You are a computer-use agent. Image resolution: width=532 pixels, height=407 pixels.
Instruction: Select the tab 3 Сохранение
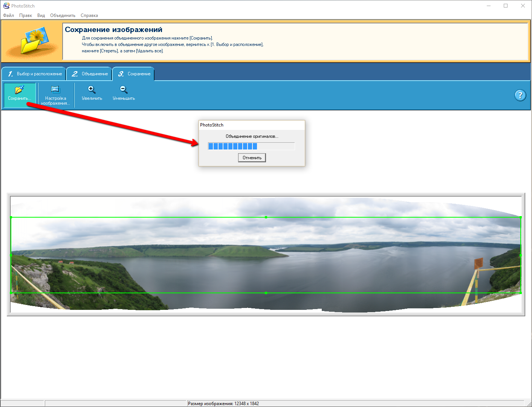point(134,74)
